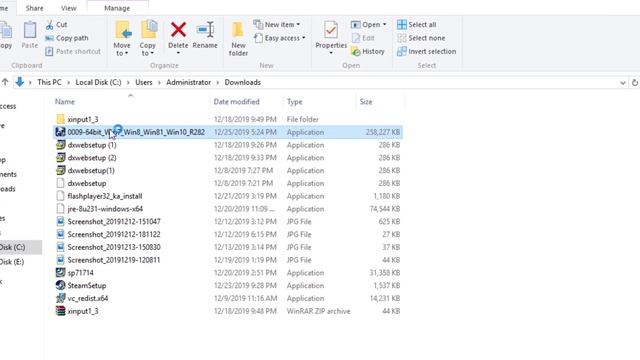Expand the Open button dropdown
640x360 pixels.
tap(384, 24)
